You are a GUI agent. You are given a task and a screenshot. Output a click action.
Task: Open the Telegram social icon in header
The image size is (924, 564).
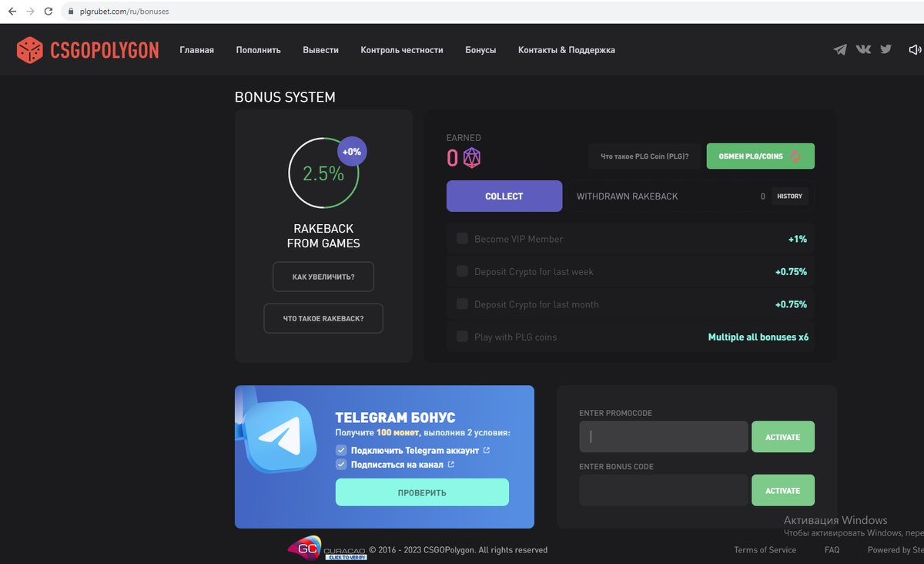(x=840, y=50)
